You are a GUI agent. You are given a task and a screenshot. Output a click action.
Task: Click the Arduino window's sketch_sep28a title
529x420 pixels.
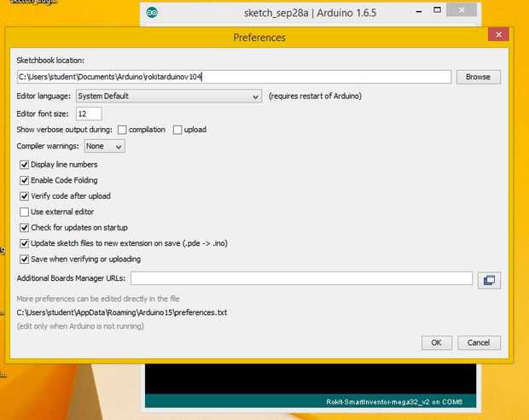[x=310, y=13]
